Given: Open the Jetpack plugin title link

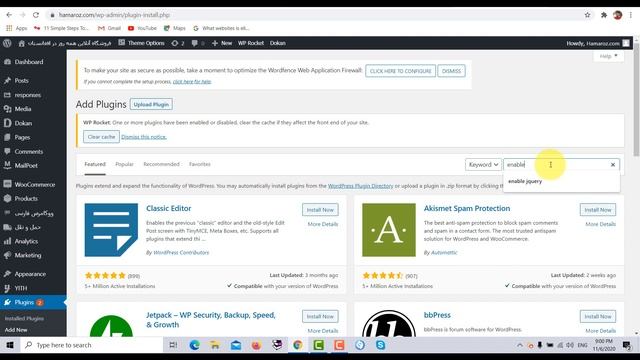Looking at the screenshot, I should point(211,320).
